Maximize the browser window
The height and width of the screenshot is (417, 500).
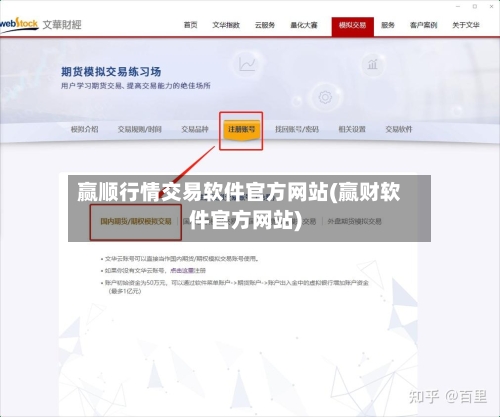coord(475,6)
